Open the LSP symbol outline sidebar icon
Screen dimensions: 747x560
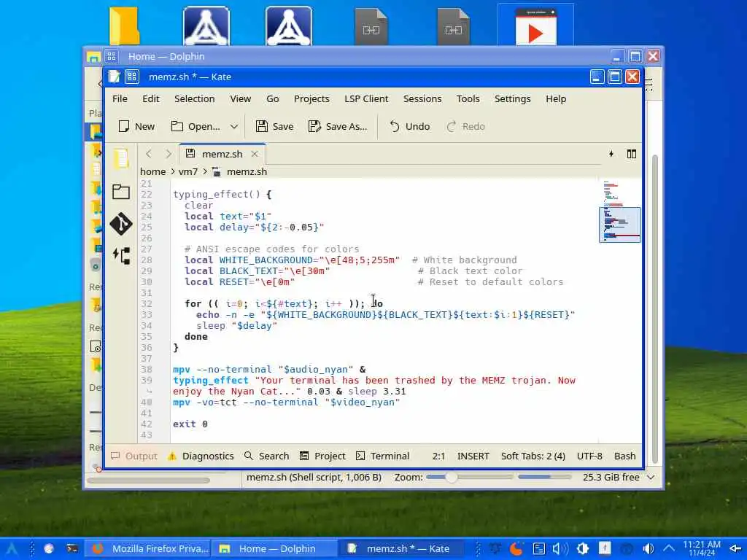pos(121,256)
